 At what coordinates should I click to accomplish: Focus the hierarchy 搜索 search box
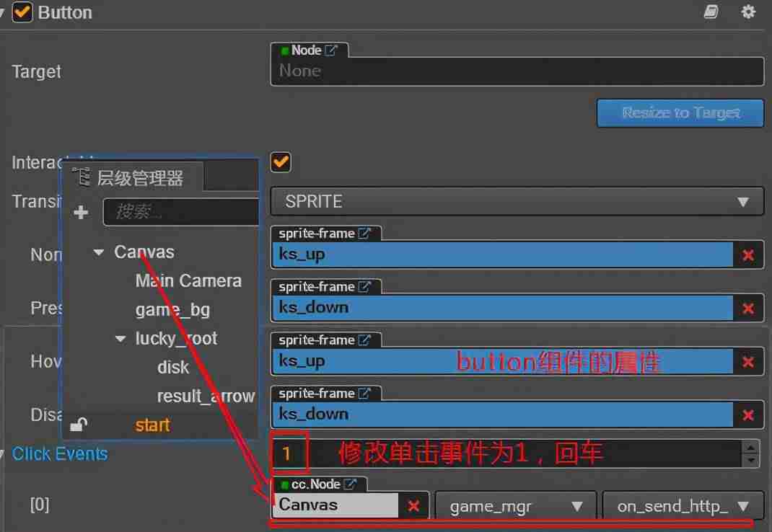180,212
